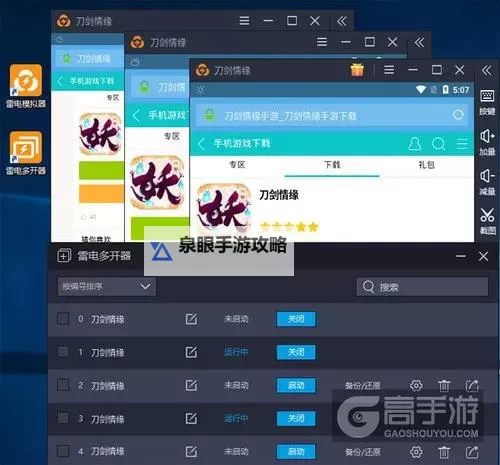Click 备份/还原 for instance 4
The height and width of the screenshot is (465, 500).
tap(363, 452)
